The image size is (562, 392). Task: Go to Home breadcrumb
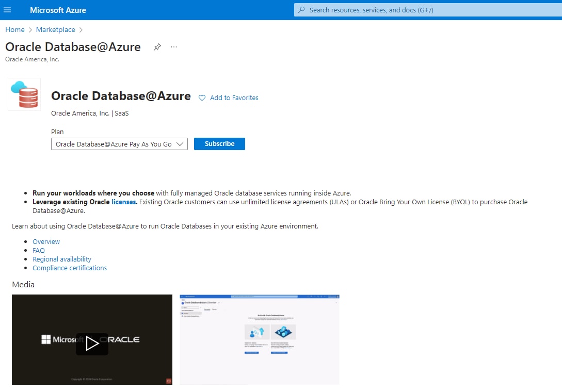15,30
